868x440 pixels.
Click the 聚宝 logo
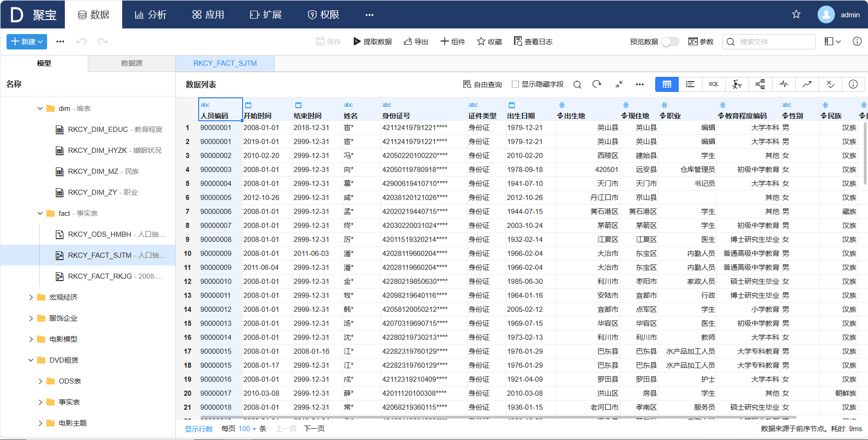click(x=33, y=15)
